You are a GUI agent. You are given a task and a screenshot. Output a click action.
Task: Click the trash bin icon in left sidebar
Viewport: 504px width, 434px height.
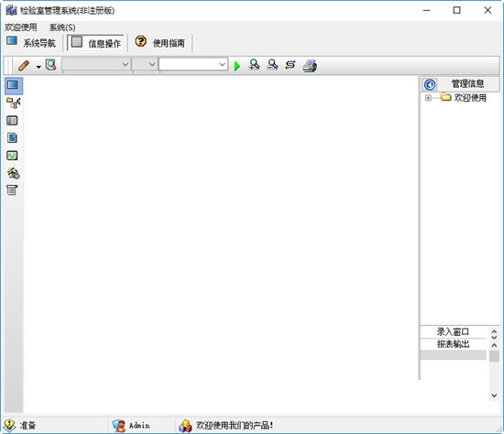click(12, 190)
